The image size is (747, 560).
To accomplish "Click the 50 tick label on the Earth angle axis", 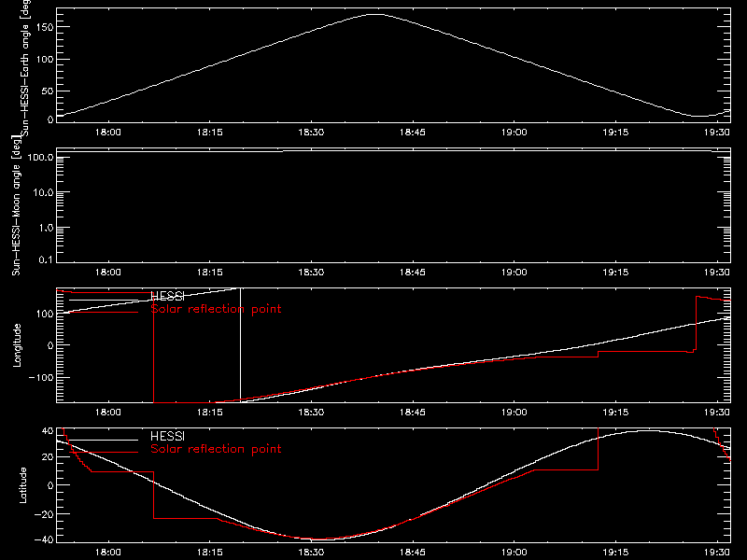I will [x=48, y=91].
